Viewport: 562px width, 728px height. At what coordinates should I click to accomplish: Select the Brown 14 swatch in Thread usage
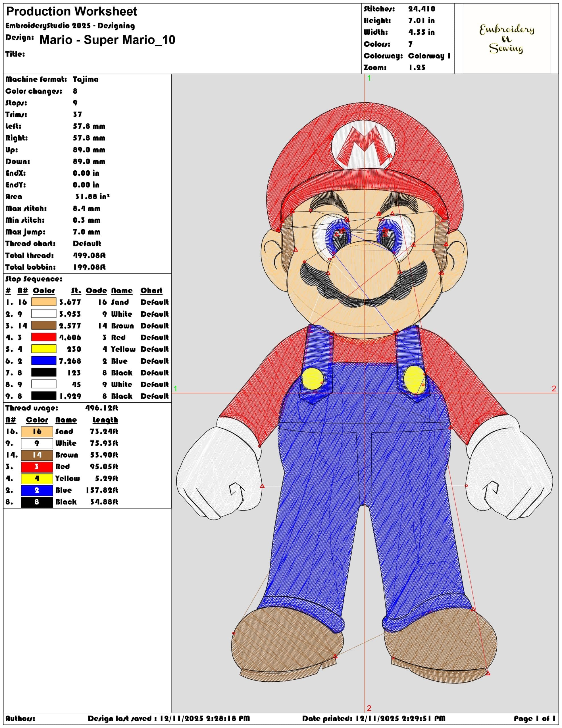click(37, 455)
